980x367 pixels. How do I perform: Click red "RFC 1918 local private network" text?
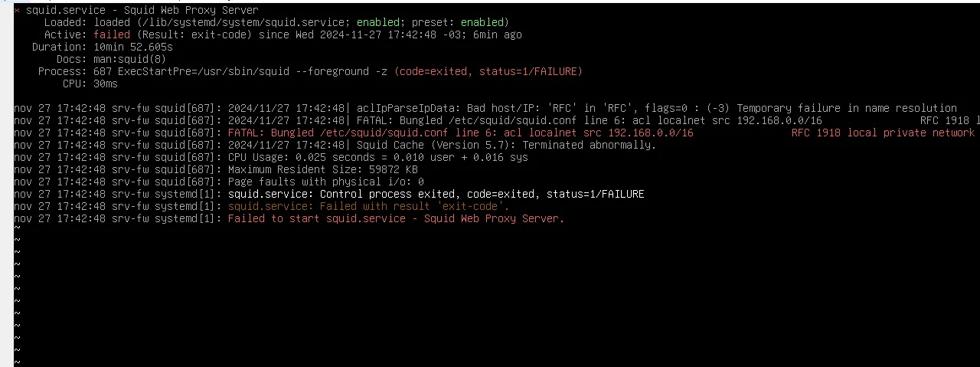[882, 133]
